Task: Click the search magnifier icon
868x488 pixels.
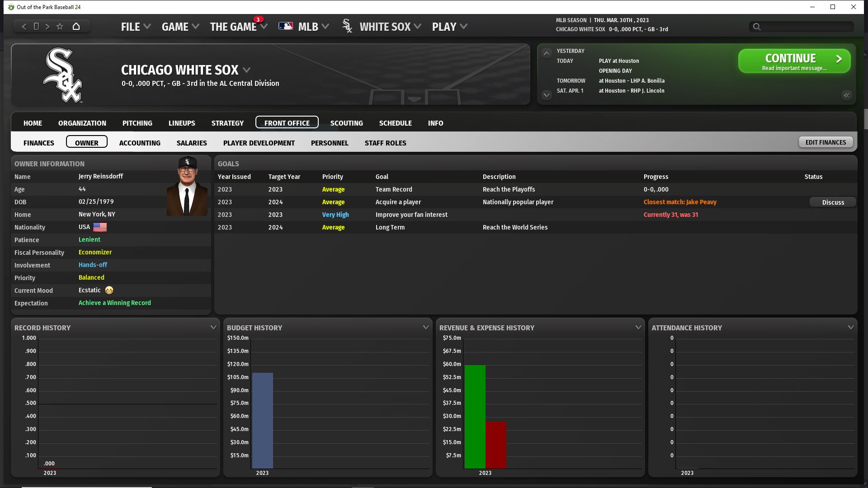Action: (x=757, y=27)
